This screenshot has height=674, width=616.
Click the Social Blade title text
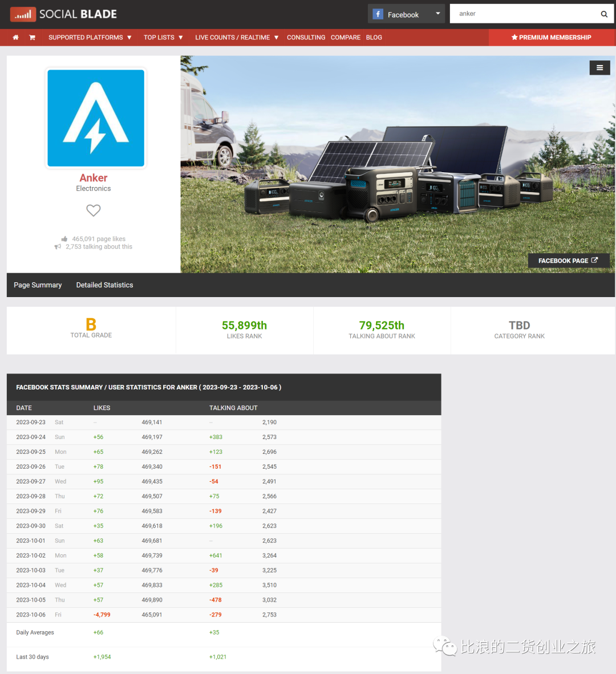tap(78, 14)
